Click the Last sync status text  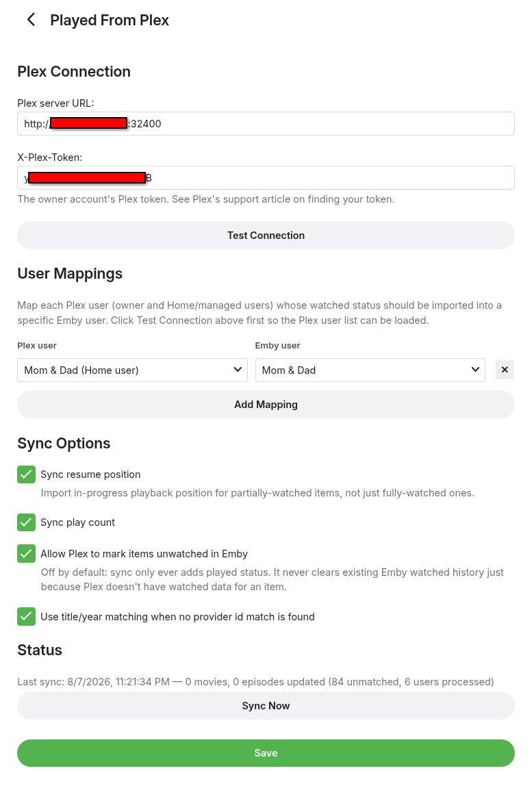[x=255, y=682]
